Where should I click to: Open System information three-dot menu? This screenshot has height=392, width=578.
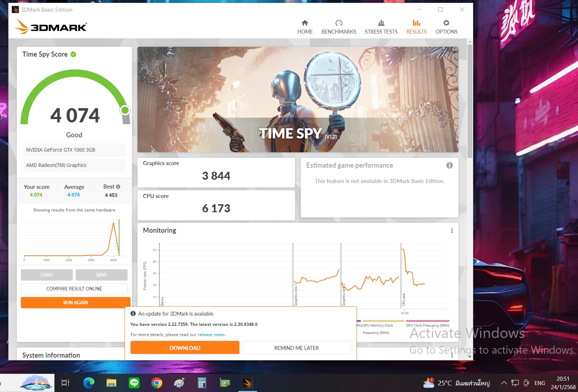click(452, 355)
